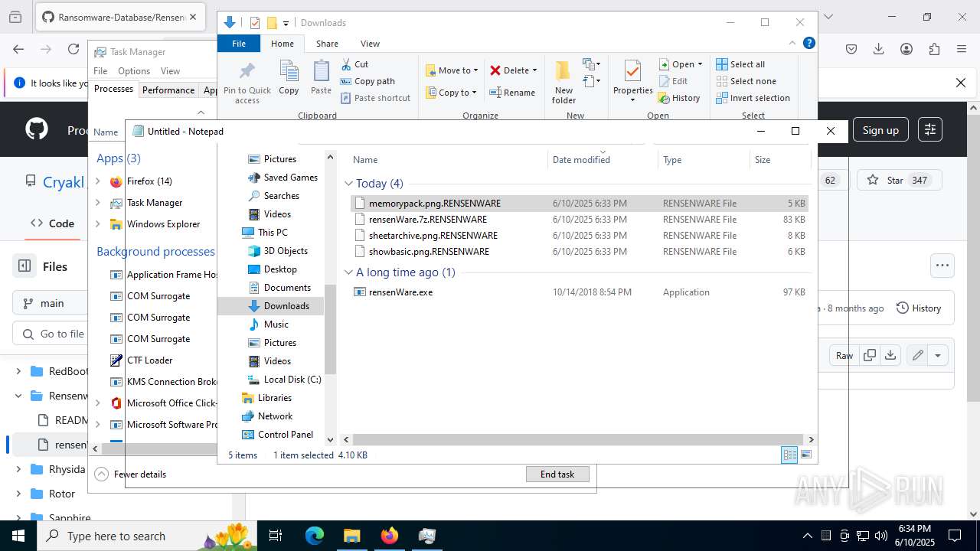Viewport: 980px width, 551px height.
Task: Switch to details view button
Action: [789, 455]
